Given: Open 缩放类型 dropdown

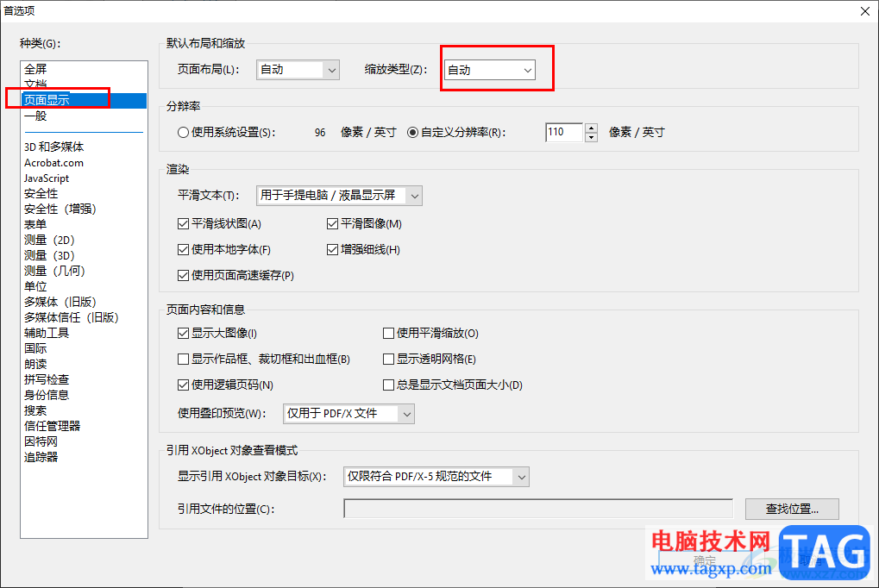Looking at the screenshot, I should pos(489,70).
